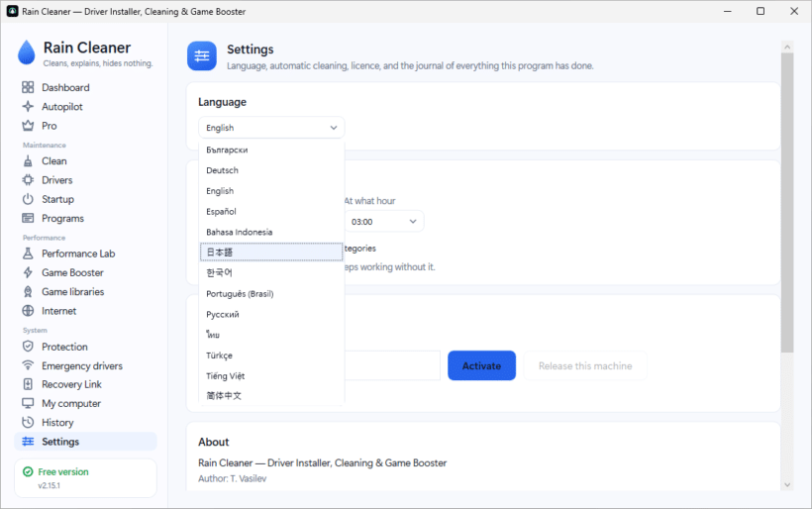This screenshot has width=812, height=509.
Task: Select 简体中文 language option
Action: 271,395
